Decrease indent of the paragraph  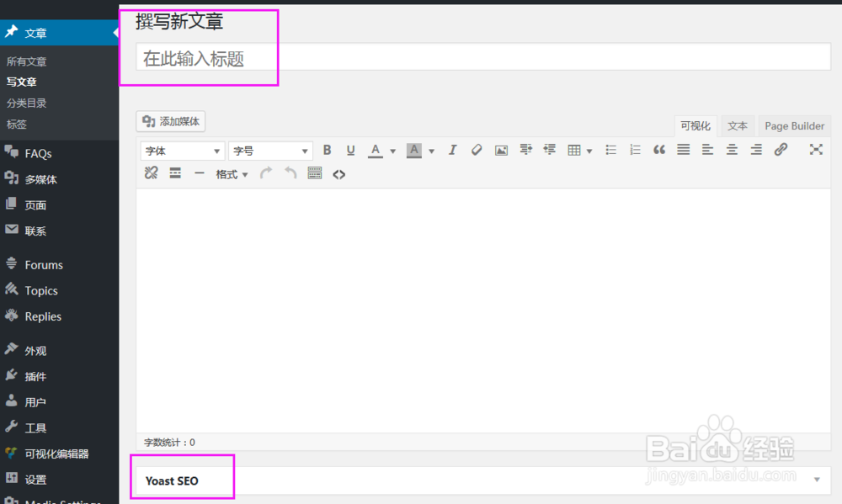[549, 150]
